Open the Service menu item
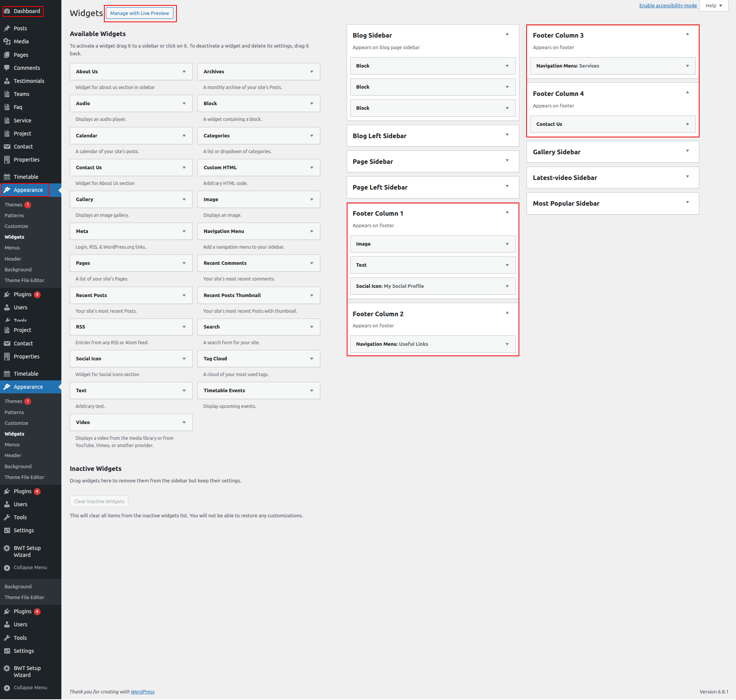The width and height of the screenshot is (736, 700). tap(22, 121)
